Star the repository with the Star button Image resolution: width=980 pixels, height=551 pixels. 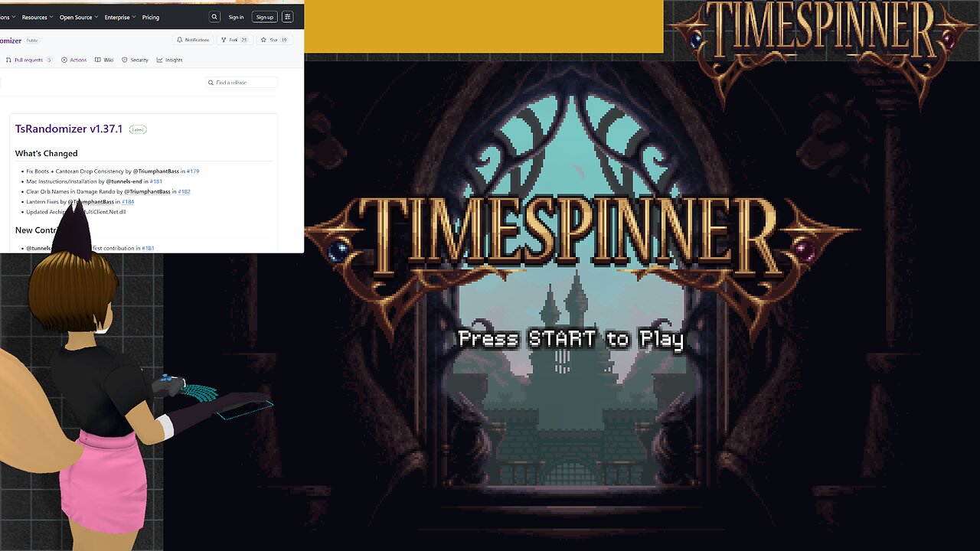[x=274, y=40]
